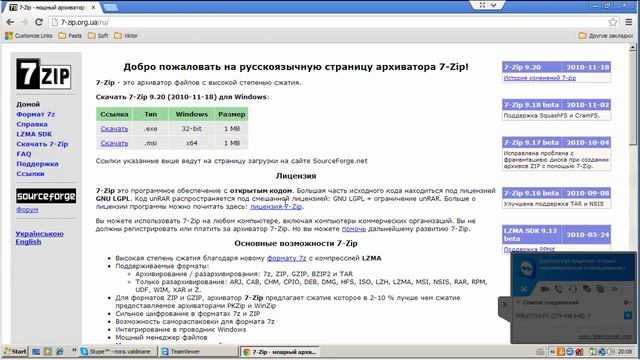640x360 pixels.
Task: Open Поддержка PPMd link in news
Action: pyautogui.click(x=529, y=249)
